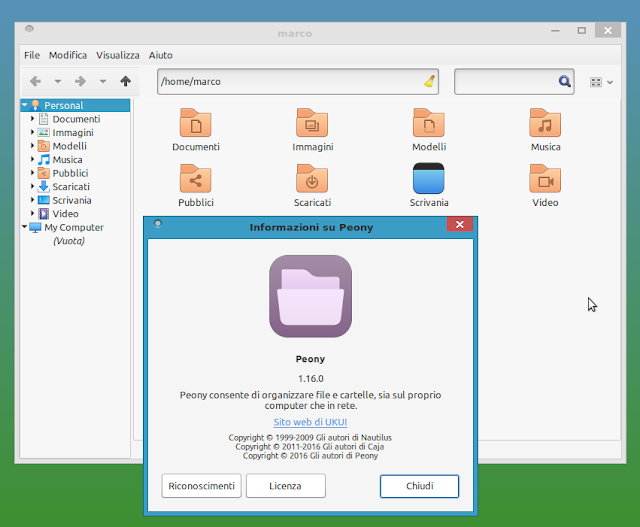
Task: Select Modelli in the sidebar tree
Action: coord(69,146)
